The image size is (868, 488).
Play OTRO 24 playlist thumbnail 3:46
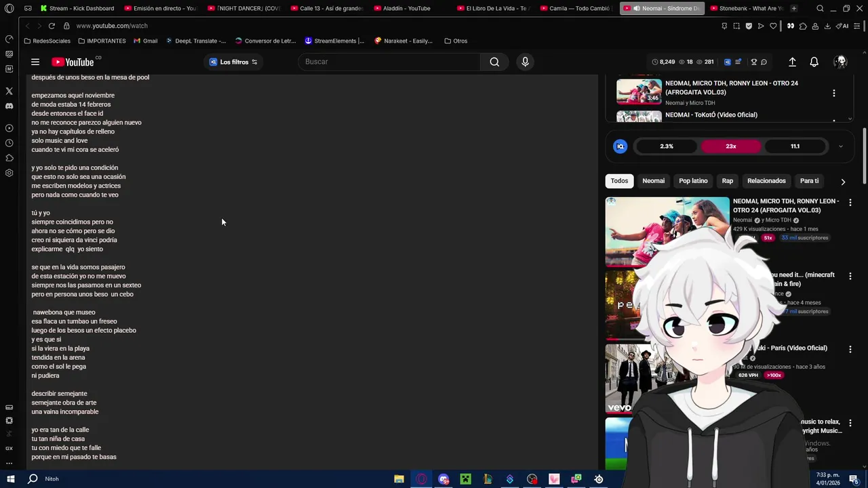(639, 91)
